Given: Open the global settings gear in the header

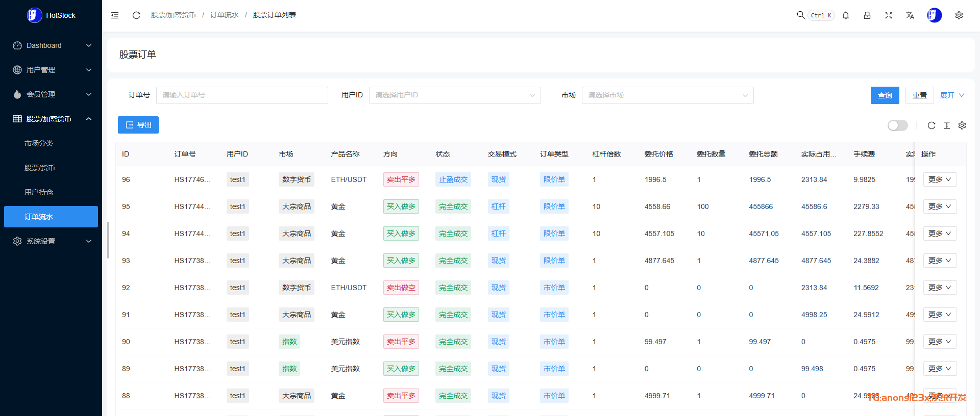Looking at the screenshot, I should click(959, 15).
